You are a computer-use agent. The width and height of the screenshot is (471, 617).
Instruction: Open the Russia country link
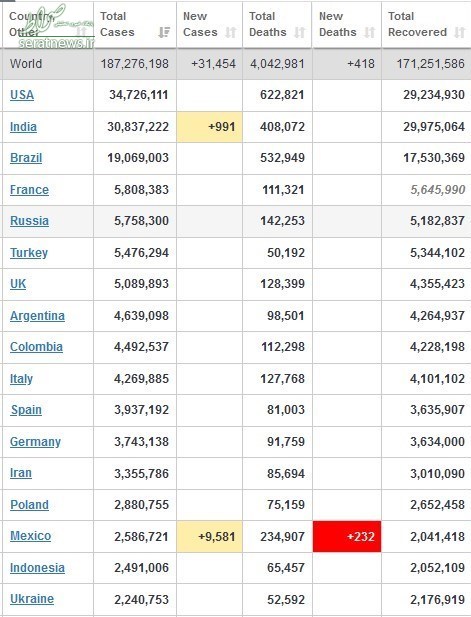click(30, 221)
